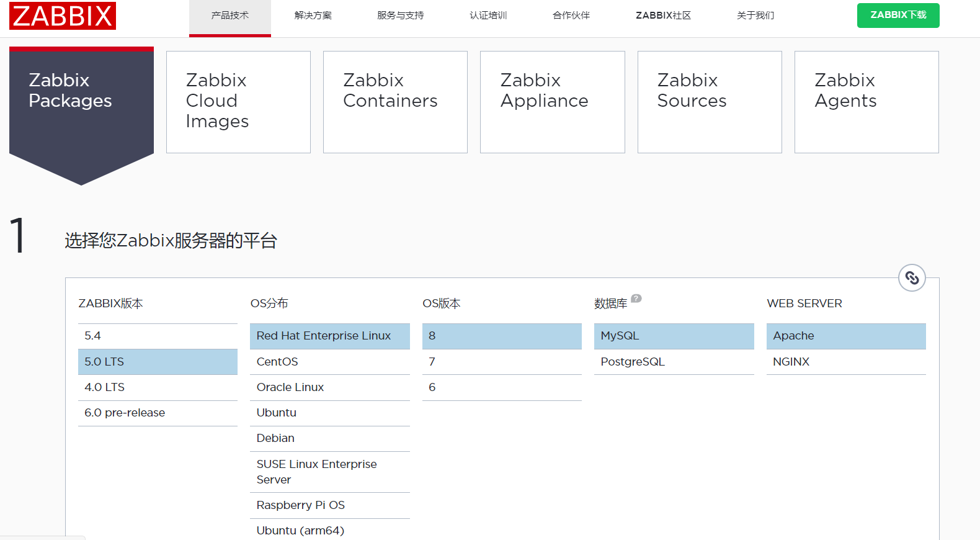Choose Red Hat Enterprise Linux distribution
Screen dimensions: 980x540
(x=330, y=336)
